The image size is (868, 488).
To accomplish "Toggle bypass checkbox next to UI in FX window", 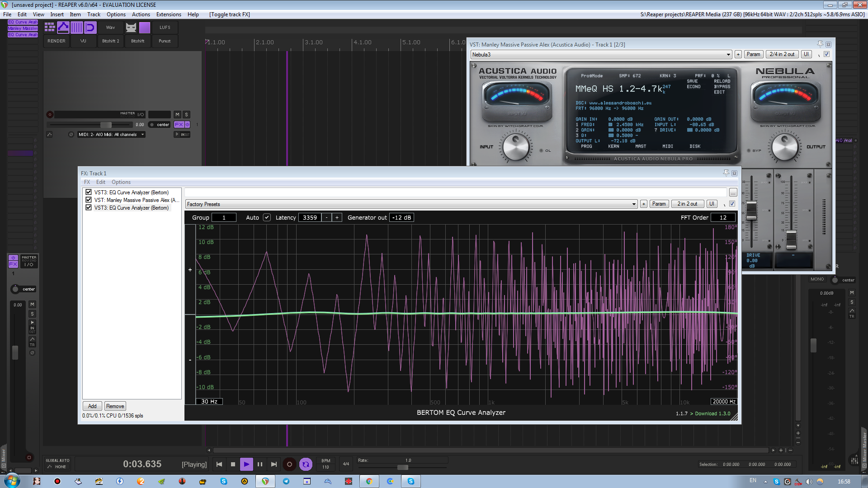I will pyautogui.click(x=732, y=204).
